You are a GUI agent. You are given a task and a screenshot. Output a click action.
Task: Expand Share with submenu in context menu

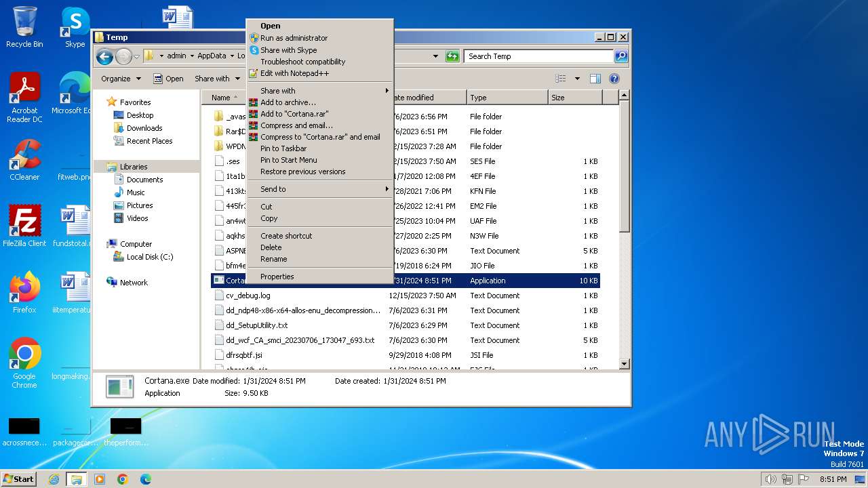[320, 91]
